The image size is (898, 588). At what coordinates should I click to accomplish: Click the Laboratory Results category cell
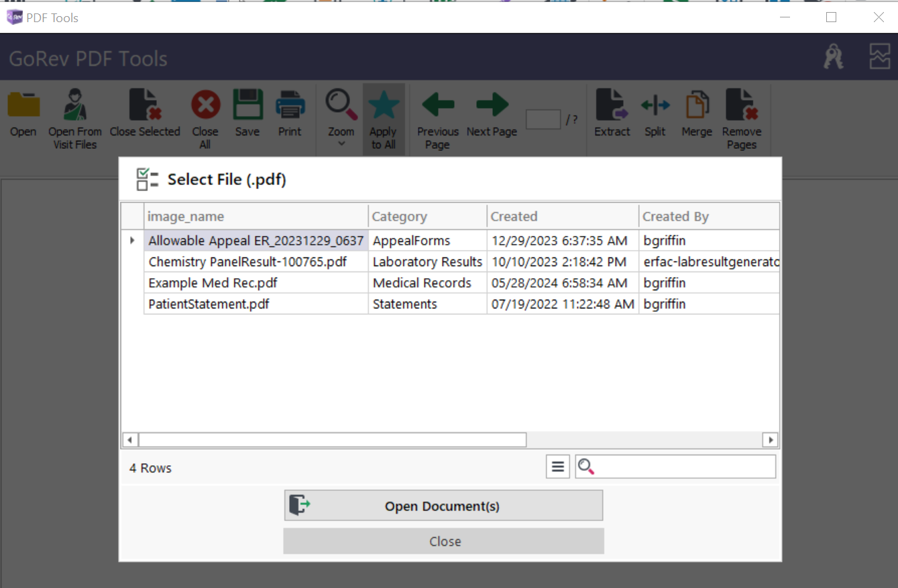(427, 261)
